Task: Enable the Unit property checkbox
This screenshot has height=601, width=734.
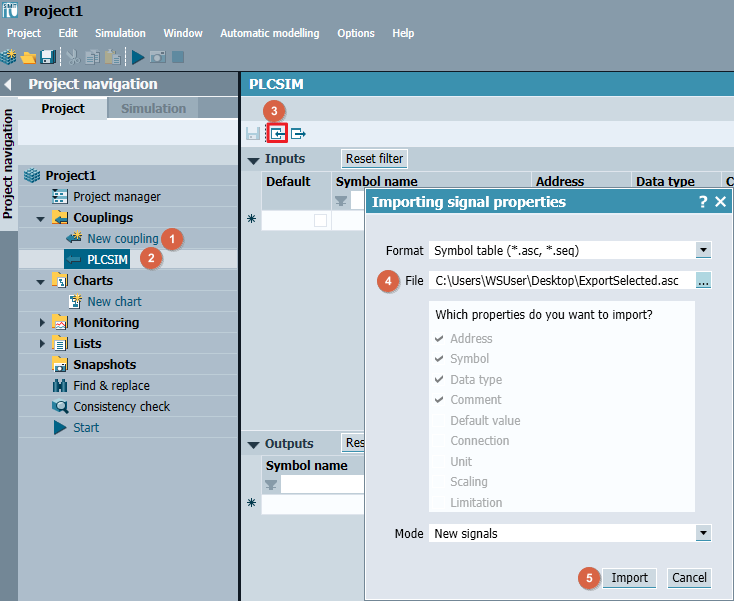Action: [439, 461]
